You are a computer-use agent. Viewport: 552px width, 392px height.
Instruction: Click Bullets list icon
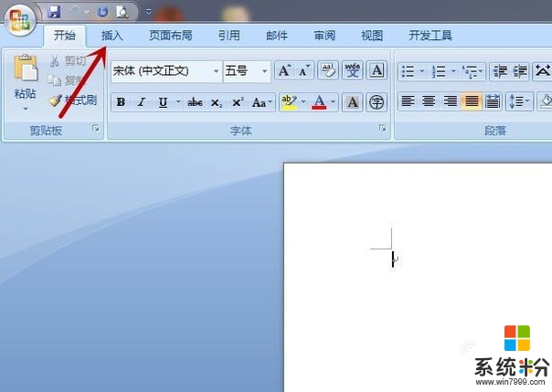pos(408,71)
